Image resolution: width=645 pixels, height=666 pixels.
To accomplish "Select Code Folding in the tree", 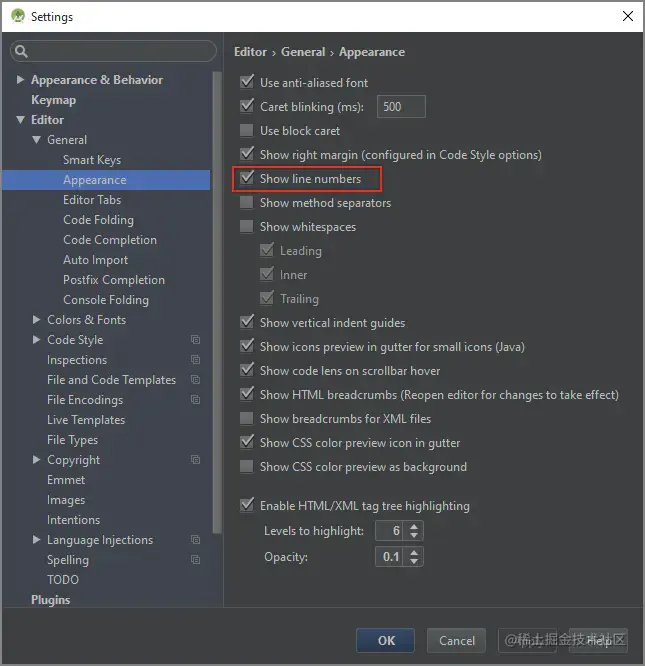I will coord(98,220).
